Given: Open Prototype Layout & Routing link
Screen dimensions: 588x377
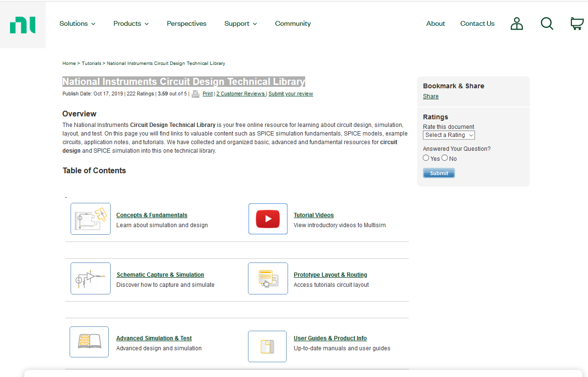Looking at the screenshot, I should coord(330,275).
